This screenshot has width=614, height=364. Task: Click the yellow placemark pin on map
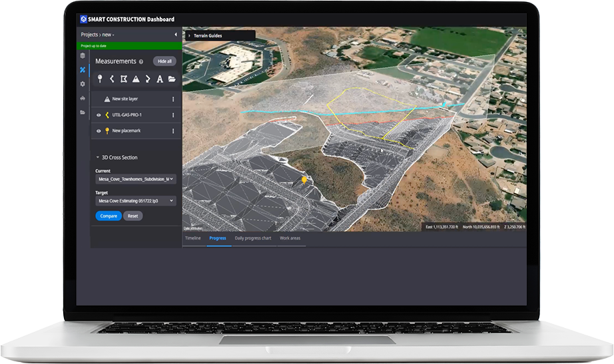[x=304, y=180]
